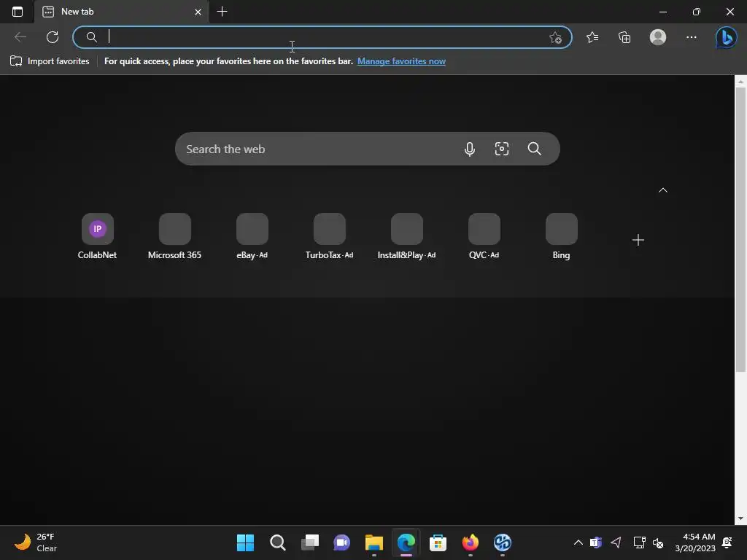Add a new quick link site
Screen dimensions: 747x560
[x=638, y=240]
